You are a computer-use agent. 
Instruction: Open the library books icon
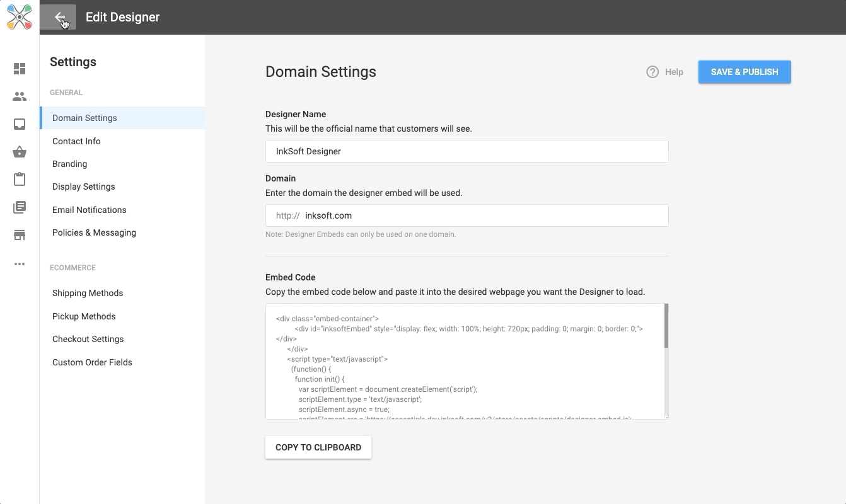[20, 207]
